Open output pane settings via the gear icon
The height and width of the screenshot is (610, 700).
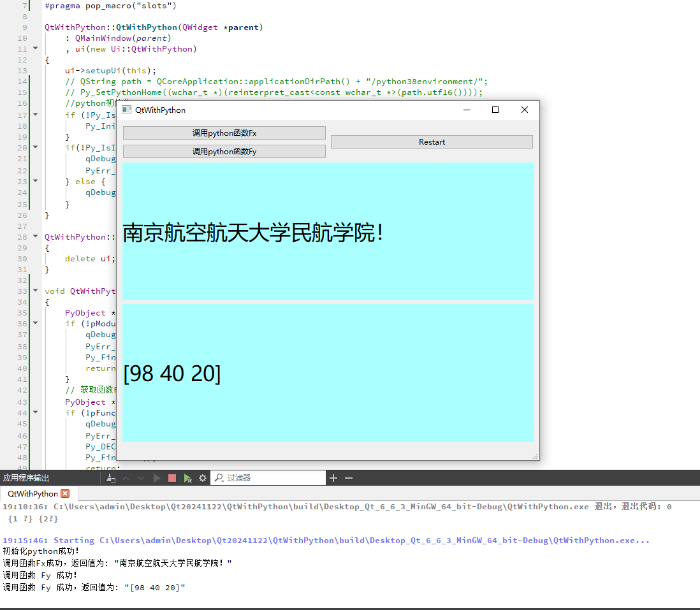coord(202,477)
